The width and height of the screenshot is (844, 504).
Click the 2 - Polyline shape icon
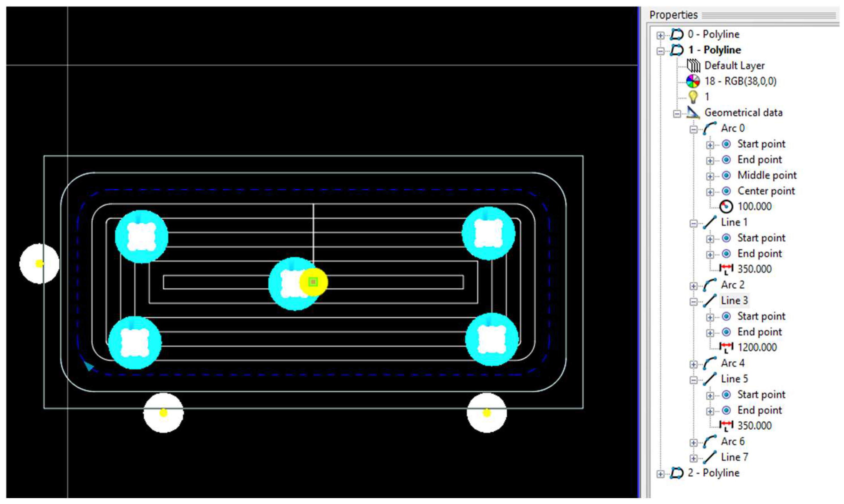coord(676,473)
